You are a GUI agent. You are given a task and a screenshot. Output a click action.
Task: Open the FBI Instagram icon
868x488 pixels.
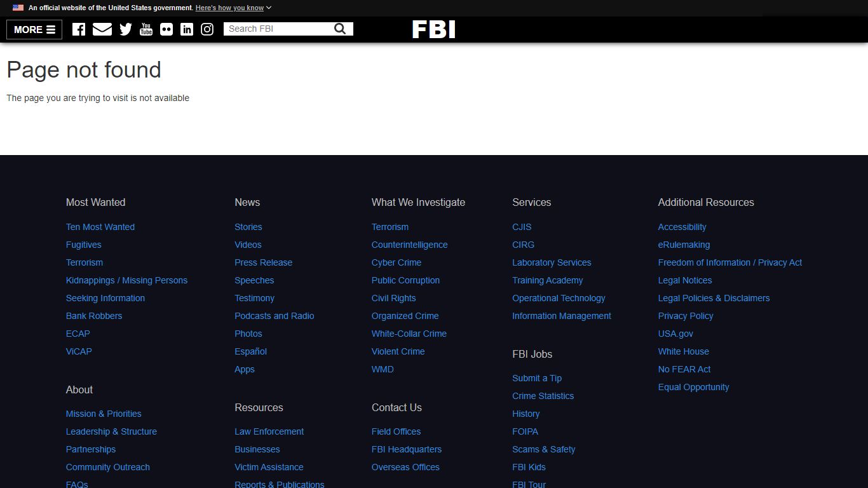(207, 29)
